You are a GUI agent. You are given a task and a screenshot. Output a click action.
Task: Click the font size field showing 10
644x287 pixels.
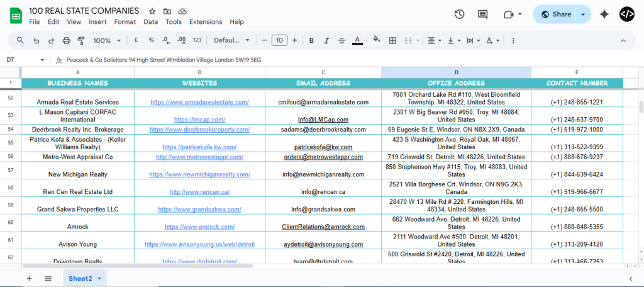tap(279, 40)
